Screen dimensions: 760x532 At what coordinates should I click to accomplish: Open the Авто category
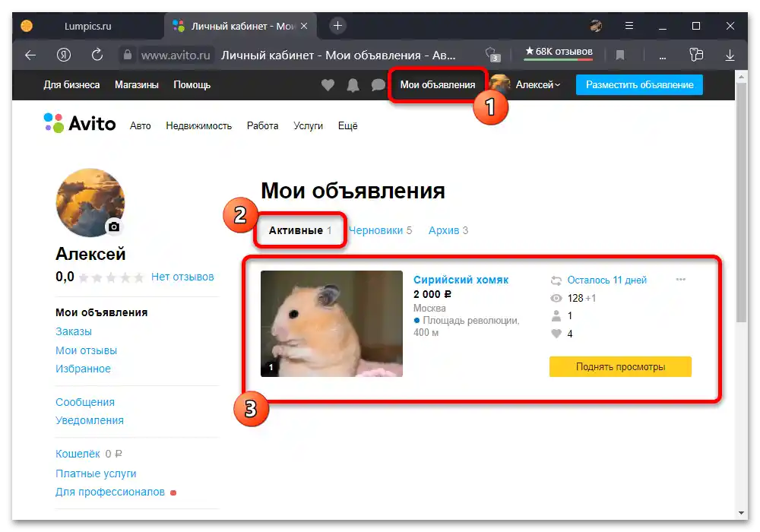tap(140, 126)
